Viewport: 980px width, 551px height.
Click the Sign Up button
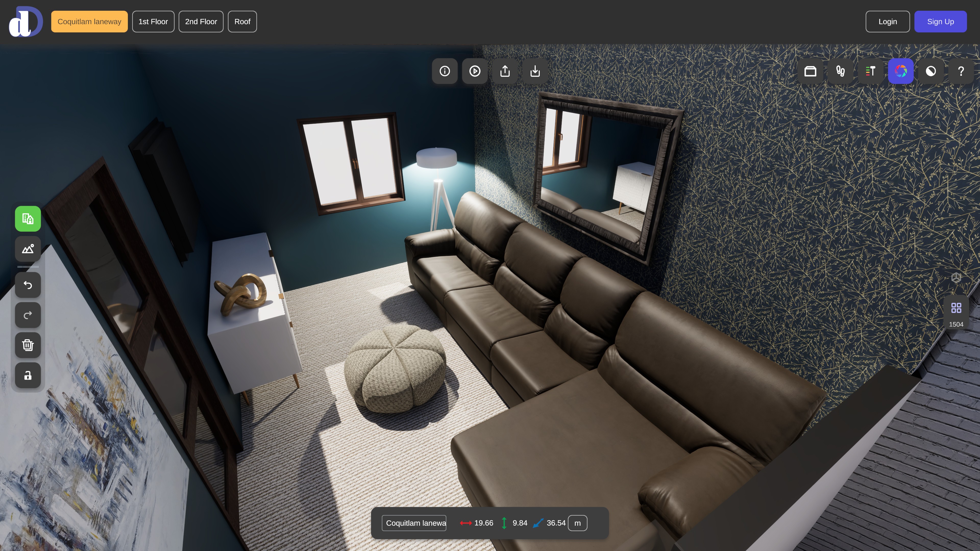[940, 22]
